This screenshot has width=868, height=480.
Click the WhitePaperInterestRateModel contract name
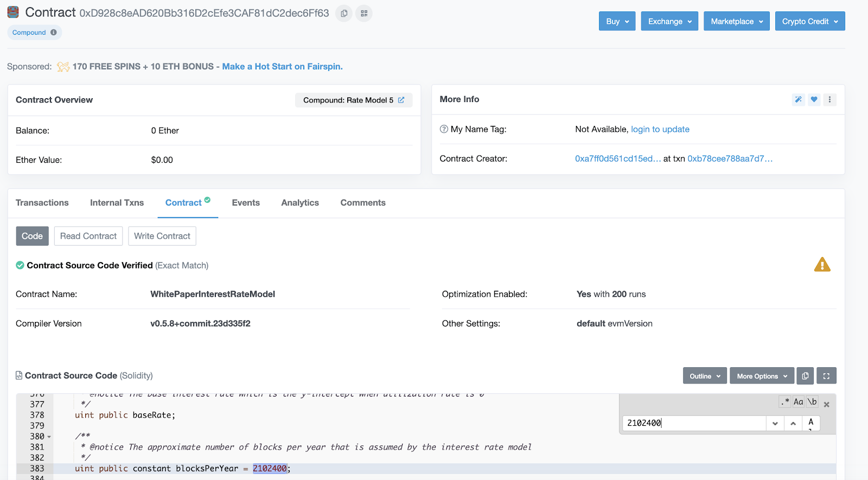click(213, 294)
